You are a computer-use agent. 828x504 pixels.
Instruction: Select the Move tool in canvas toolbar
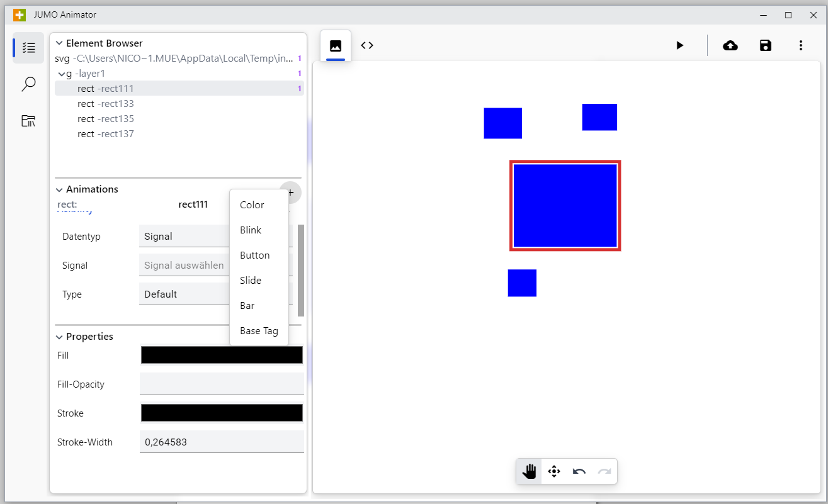click(x=553, y=471)
